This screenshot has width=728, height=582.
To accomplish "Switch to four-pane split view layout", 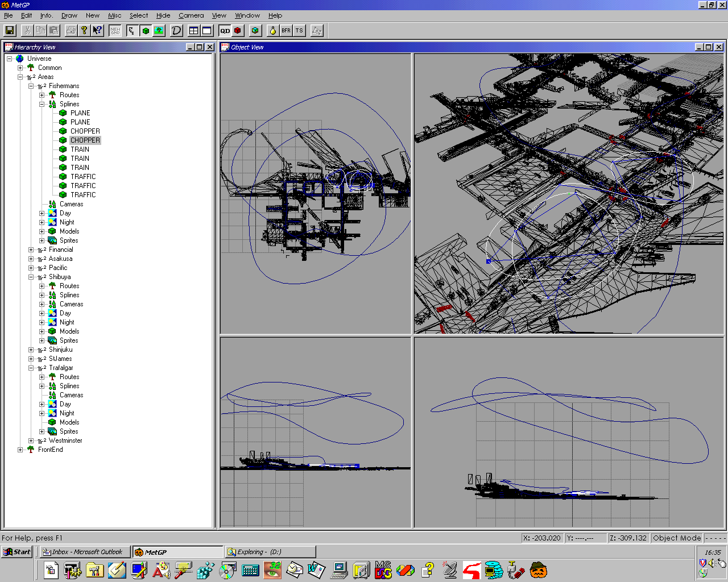I will click(194, 31).
